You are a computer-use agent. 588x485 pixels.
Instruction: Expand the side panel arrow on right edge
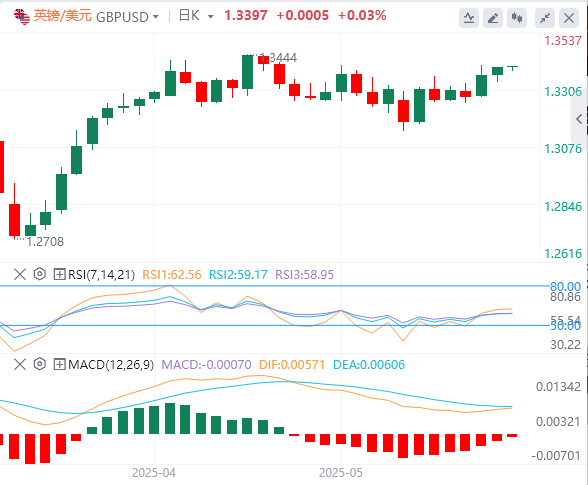[579, 119]
